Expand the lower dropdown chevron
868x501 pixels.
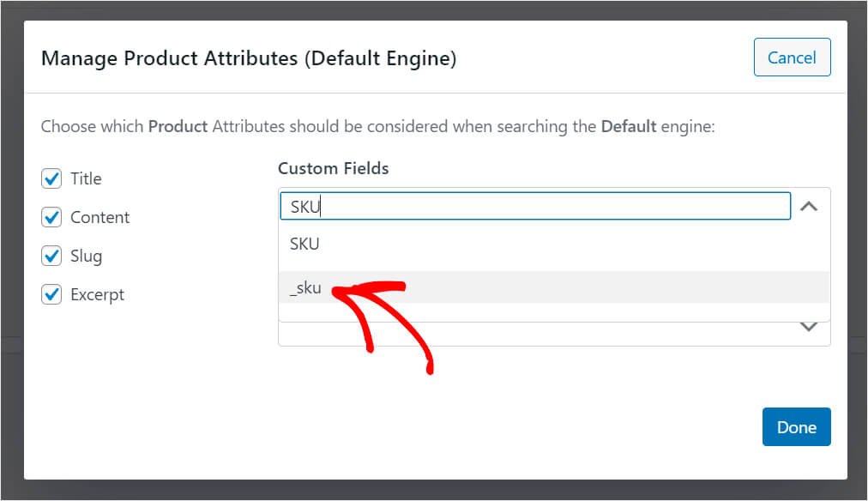(809, 327)
